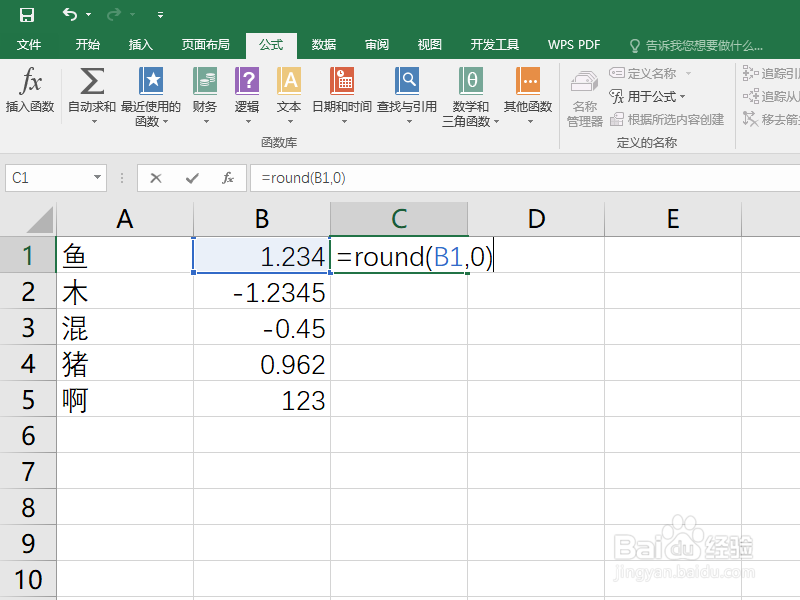This screenshot has width=800, height=600.
Task: Switch to the 插入 tab
Action: 140,45
